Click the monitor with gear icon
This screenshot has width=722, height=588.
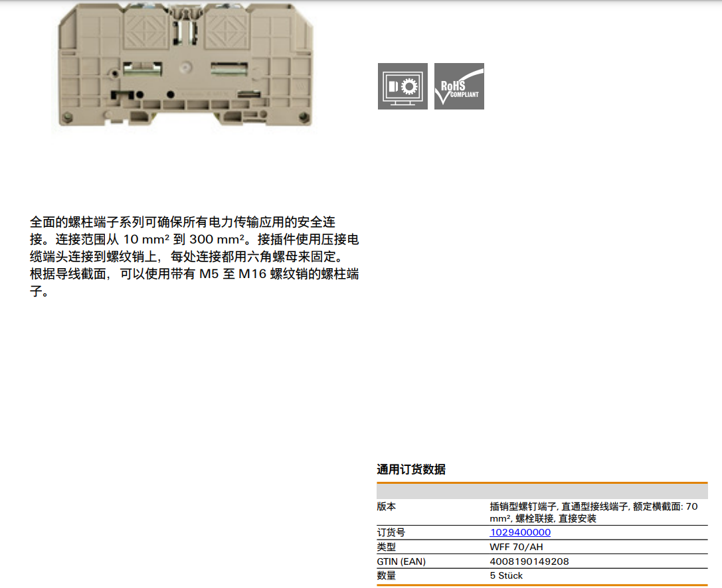(403, 86)
